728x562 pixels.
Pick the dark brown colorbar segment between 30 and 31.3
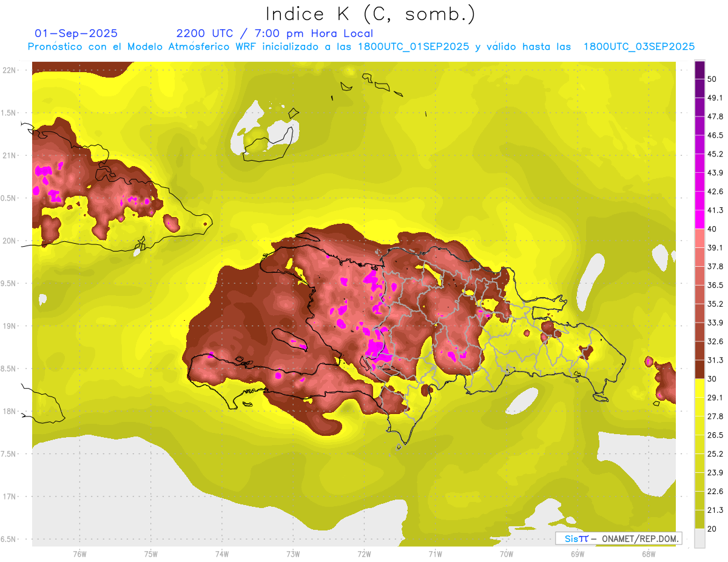pyautogui.click(x=699, y=370)
